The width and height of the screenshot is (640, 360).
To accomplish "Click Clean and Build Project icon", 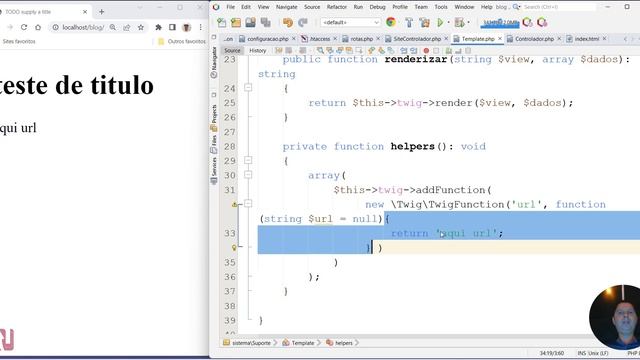I will coord(424,22).
